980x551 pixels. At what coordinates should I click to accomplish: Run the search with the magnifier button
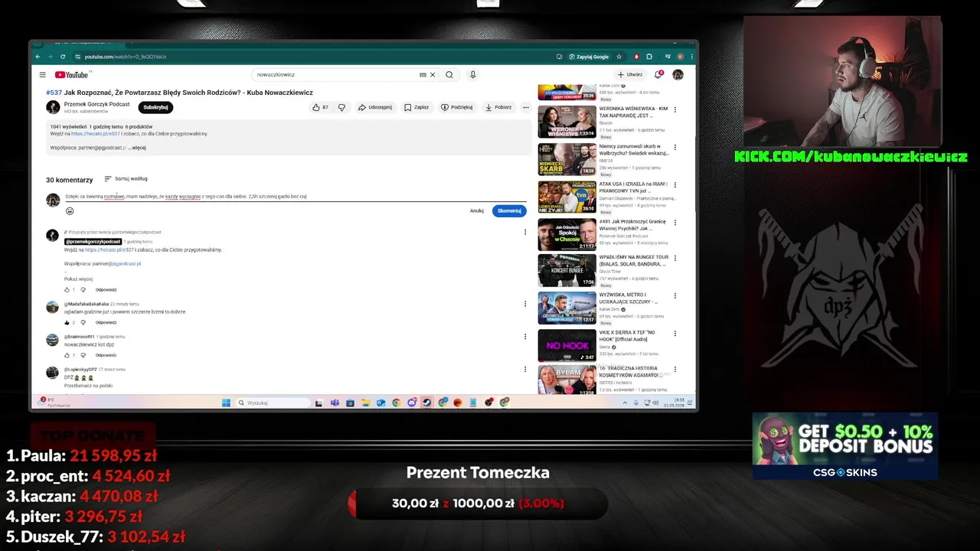[449, 75]
